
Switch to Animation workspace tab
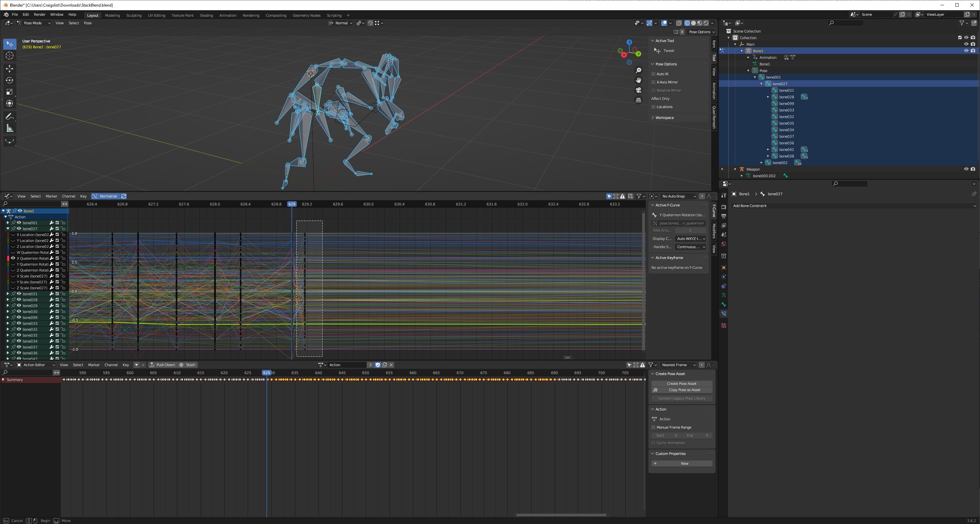click(228, 15)
